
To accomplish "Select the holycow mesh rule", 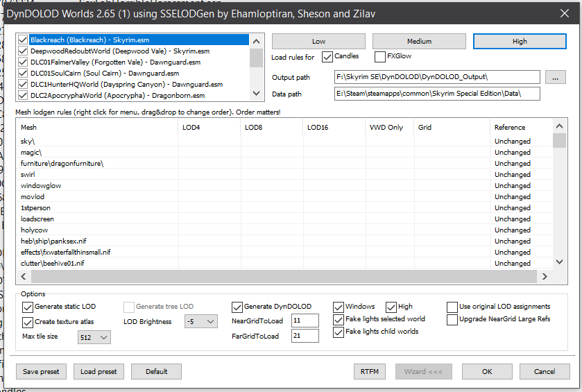I will pyautogui.click(x=284, y=230).
